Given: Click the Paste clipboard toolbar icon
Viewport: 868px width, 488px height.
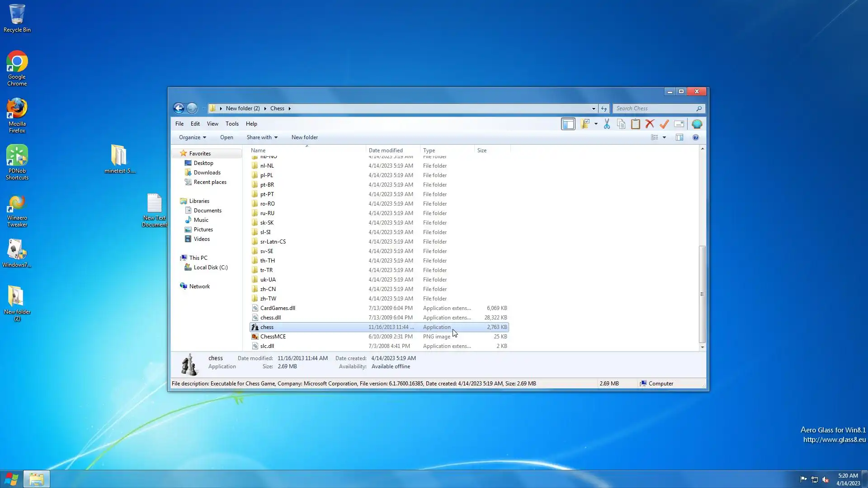Looking at the screenshot, I should 636,124.
